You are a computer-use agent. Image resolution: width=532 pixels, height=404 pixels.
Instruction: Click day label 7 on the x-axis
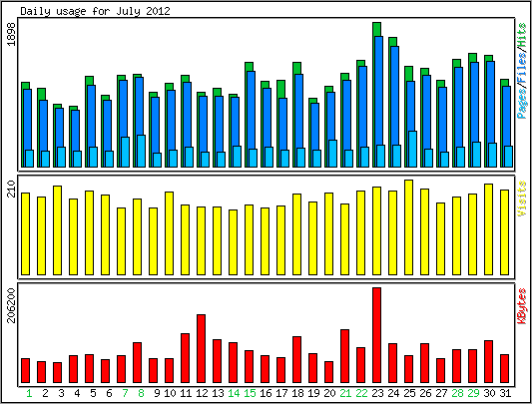coord(125,393)
